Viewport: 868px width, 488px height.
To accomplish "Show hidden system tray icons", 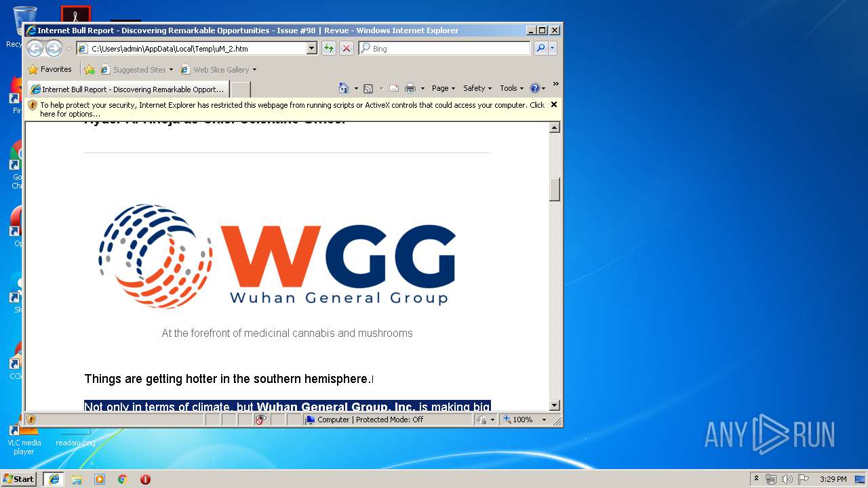I will tap(757, 479).
